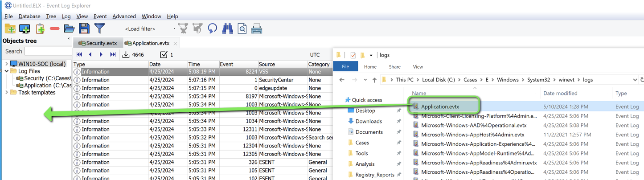Open a log file via folder icon
The image size is (644, 180).
tap(69, 29)
